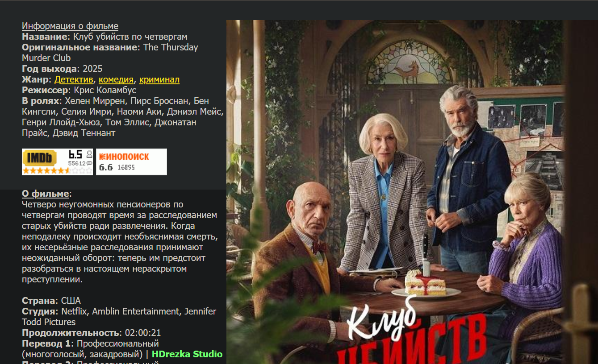Click the Информация о фильме heading
The width and height of the screenshot is (598, 364).
tap(70, 26)
